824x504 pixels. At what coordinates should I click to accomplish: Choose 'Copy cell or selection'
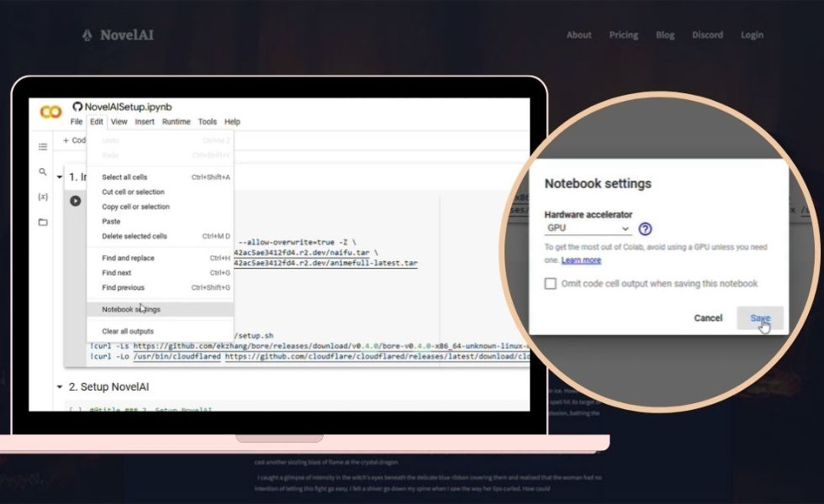click(x=161, y=207)
